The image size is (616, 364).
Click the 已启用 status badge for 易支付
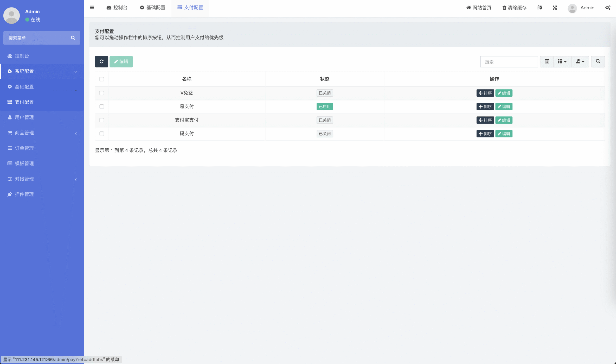pos(324,107)
